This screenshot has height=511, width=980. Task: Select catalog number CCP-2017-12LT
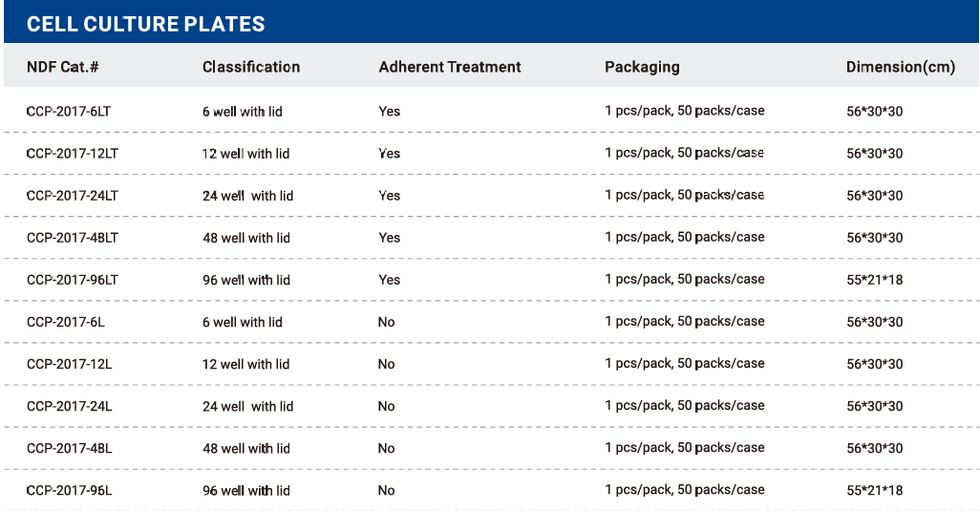tap(73, 154)
